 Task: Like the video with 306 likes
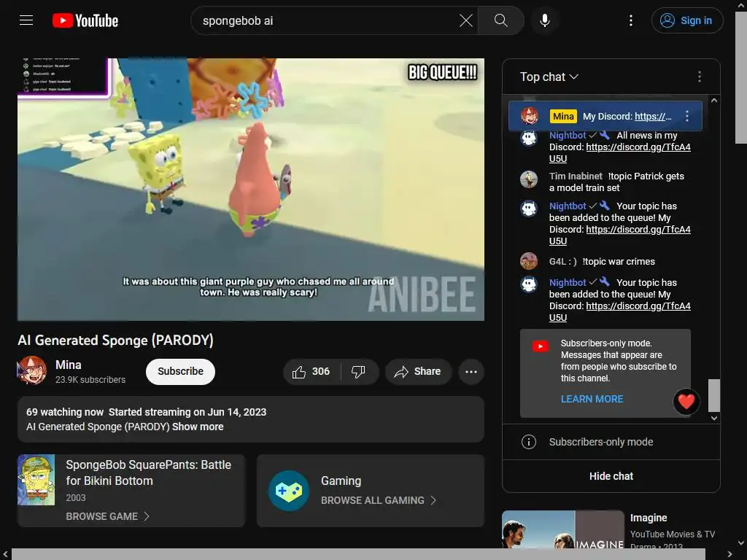click(311, 371)
